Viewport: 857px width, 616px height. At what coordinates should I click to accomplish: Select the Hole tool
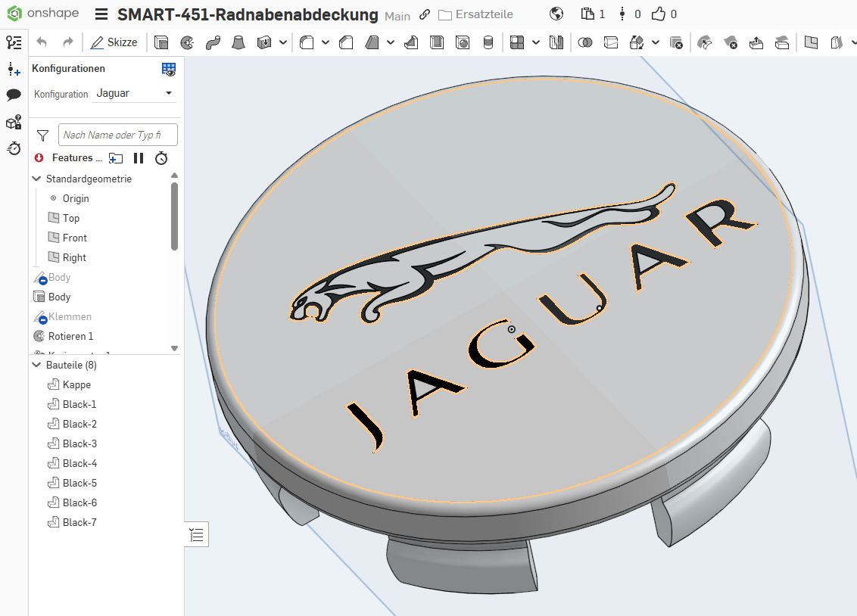pos(463,42)
